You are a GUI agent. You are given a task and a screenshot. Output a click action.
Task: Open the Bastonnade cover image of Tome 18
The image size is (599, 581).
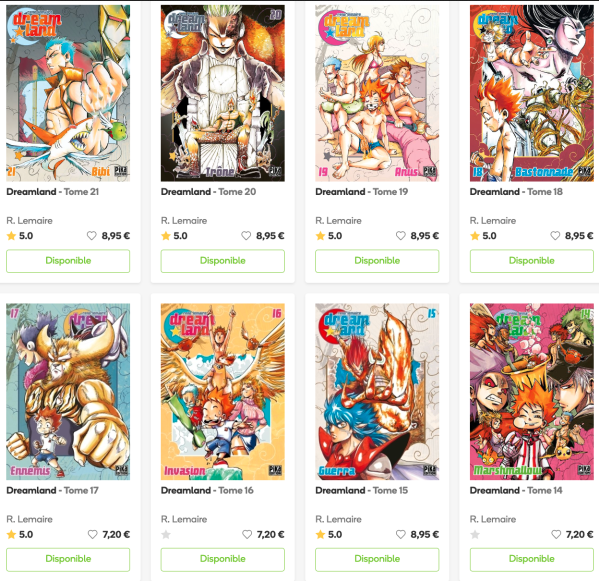531,93
